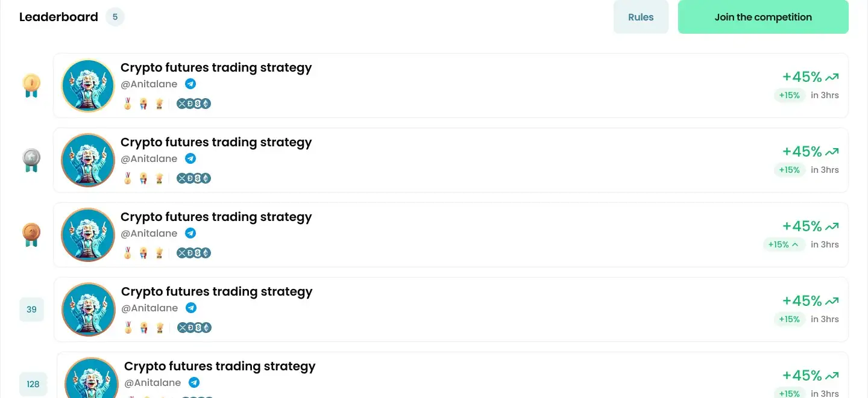This screenshot has height=398, width=868.
Task: Click the gold medal rank icon
Action: [31, 85]
